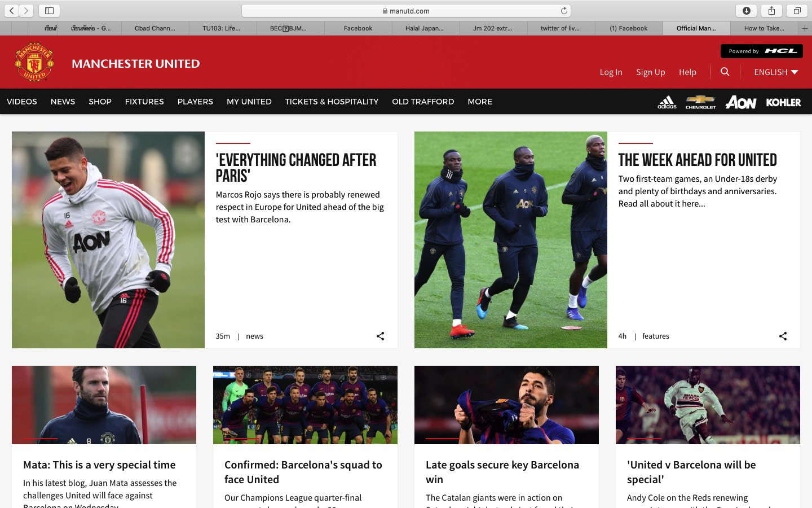This screenshot has height=508, width=812.
Task: Open Late goals secure key Barcelona win
Action: (x=502, y=472)
